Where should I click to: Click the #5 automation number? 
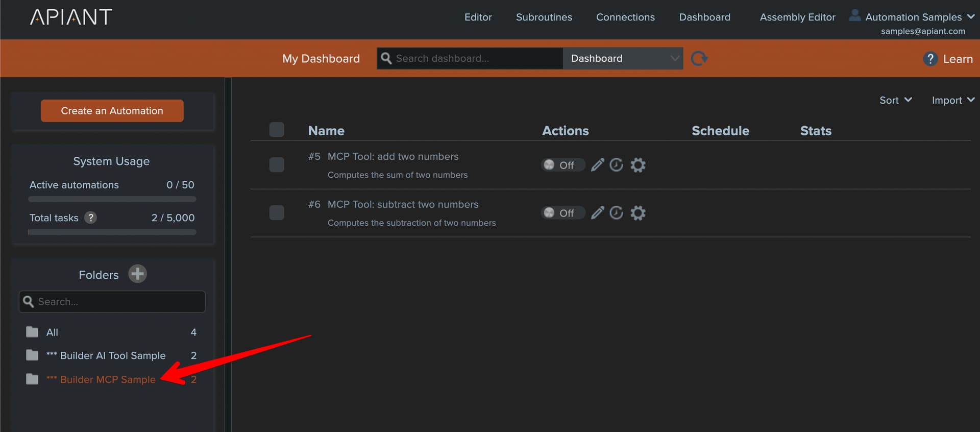tap(314, 156)
